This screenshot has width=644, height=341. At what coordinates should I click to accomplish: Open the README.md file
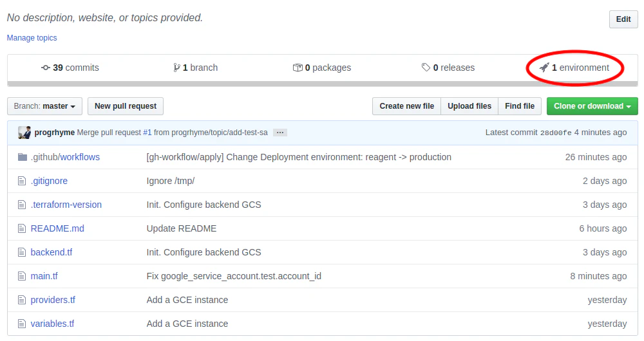coord(57,228)
